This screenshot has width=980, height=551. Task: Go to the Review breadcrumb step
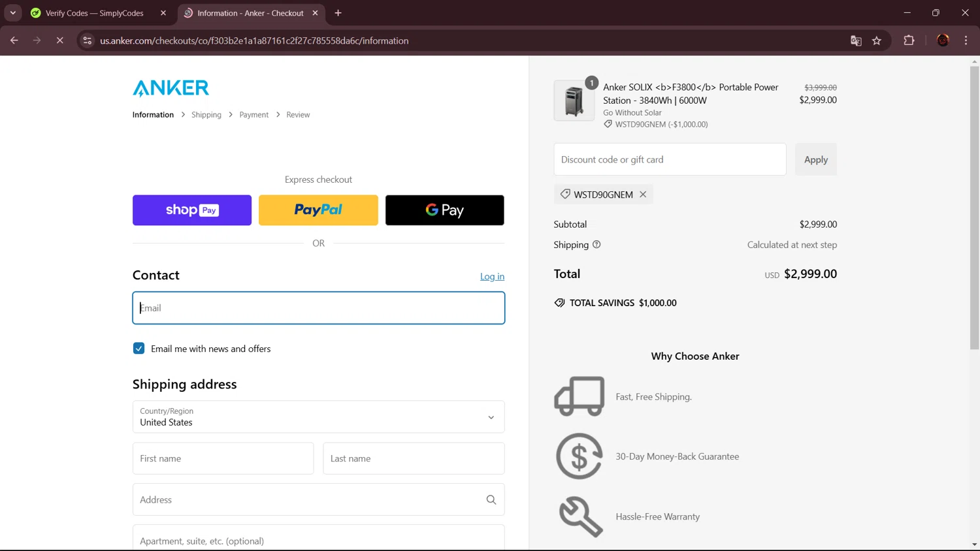(298, 115)
